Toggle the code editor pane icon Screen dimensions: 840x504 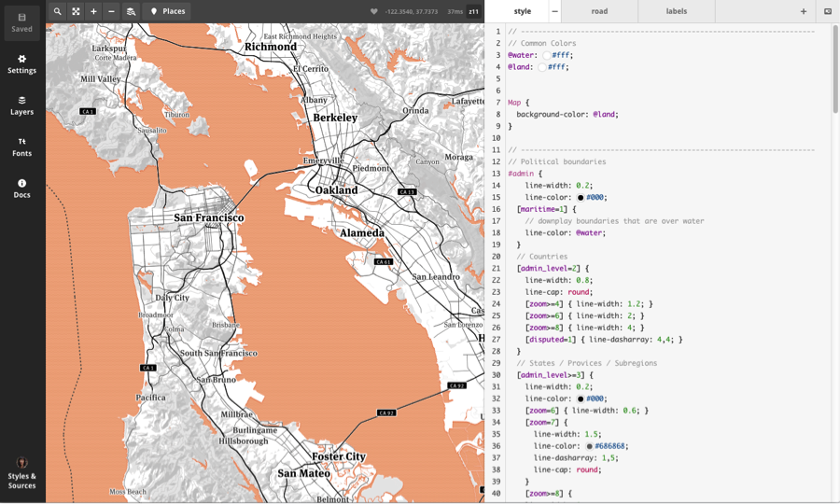(x=827, y=11)
